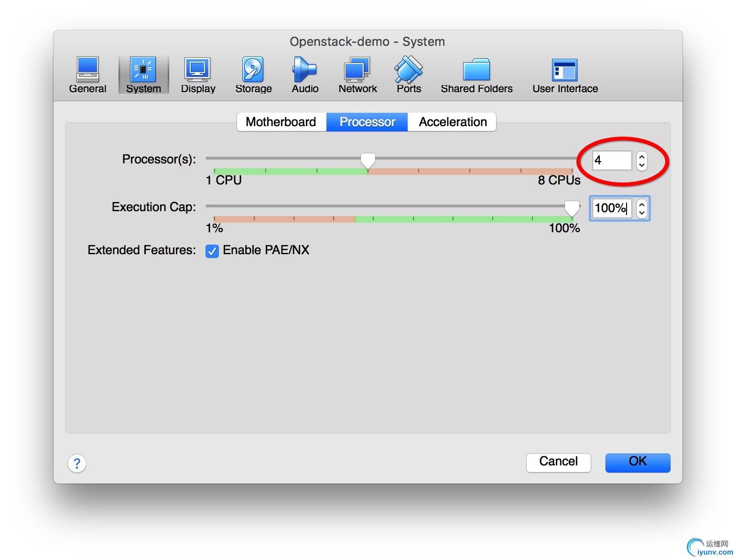Increase processor count with stepper up arrow
This screenshot has height=560, width=736.
642,156
